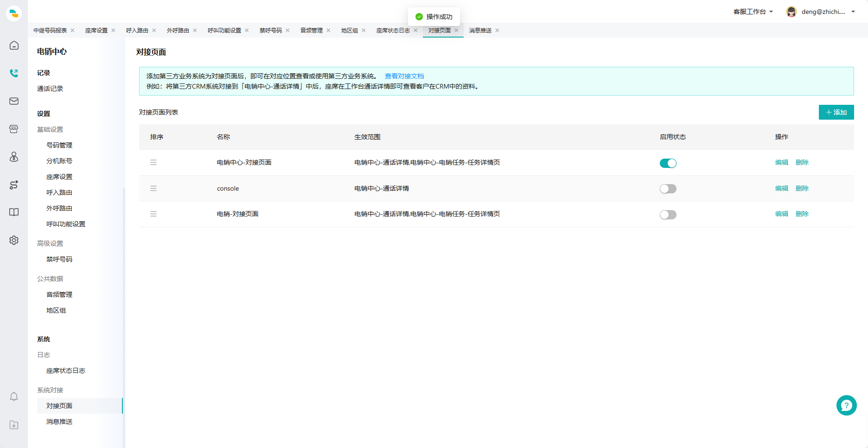Open 号码管理 in the side menu

[x=59, y=145]
